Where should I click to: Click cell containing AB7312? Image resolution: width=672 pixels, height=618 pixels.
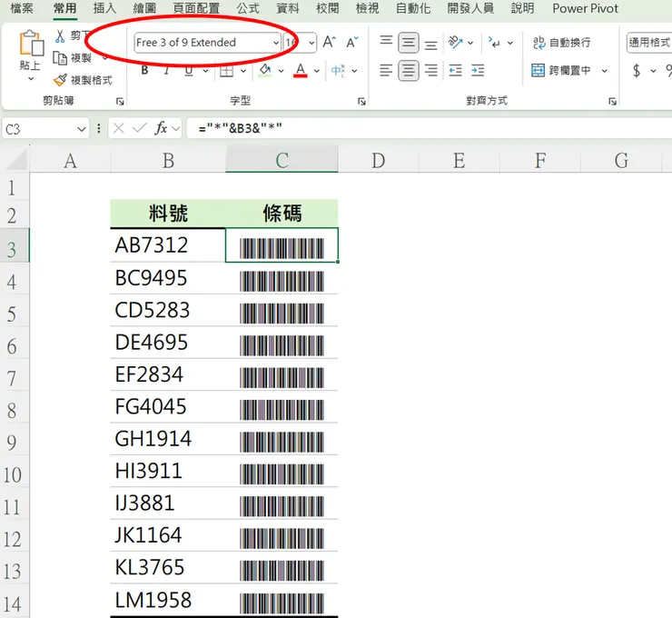click(x=168, y=245)
